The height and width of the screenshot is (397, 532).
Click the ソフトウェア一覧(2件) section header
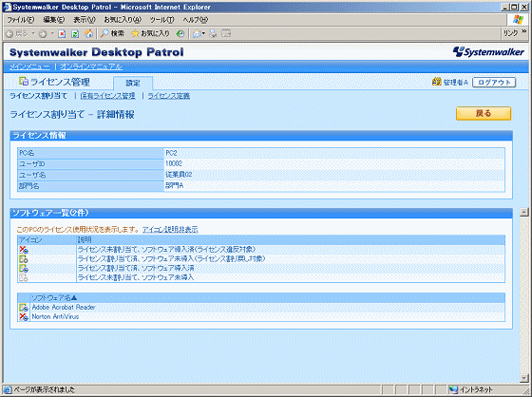(x=261, y=213)
